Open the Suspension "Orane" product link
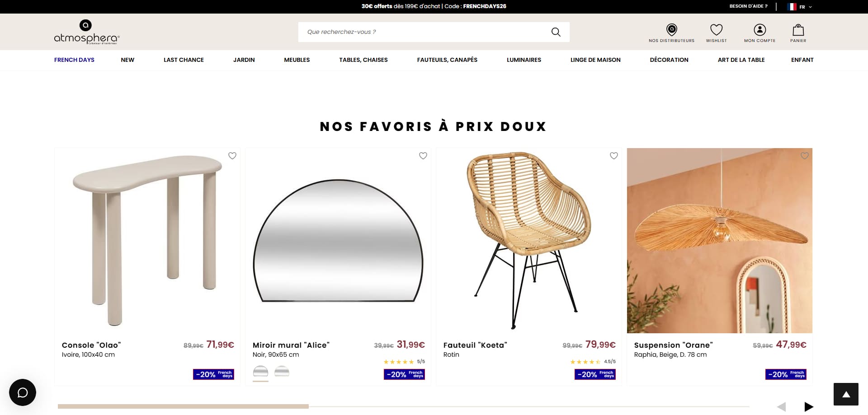Screen dimensions: 868x415 [x=673, y=345]
